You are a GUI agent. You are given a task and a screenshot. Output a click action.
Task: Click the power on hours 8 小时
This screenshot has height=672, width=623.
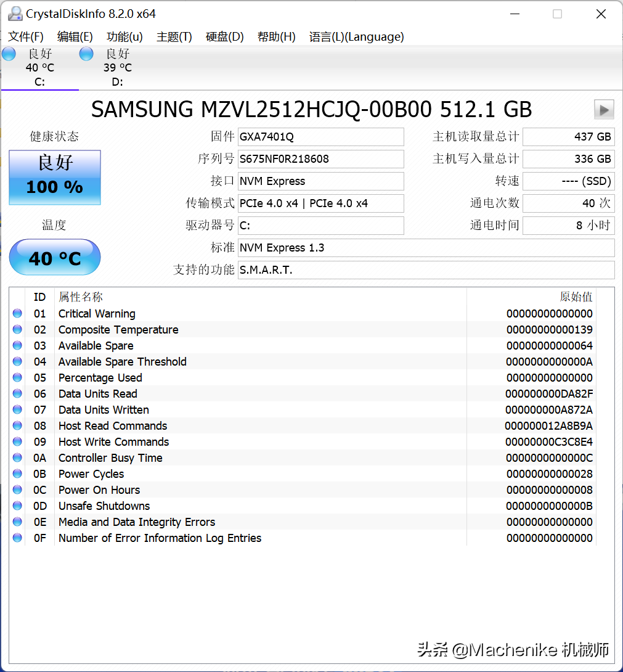point(569,226)
